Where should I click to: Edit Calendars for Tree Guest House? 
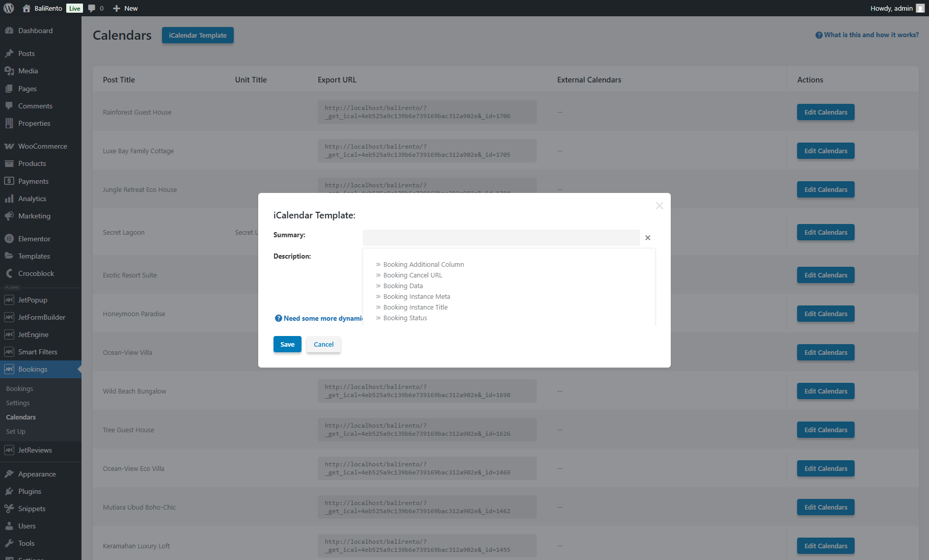click(826, 430)
